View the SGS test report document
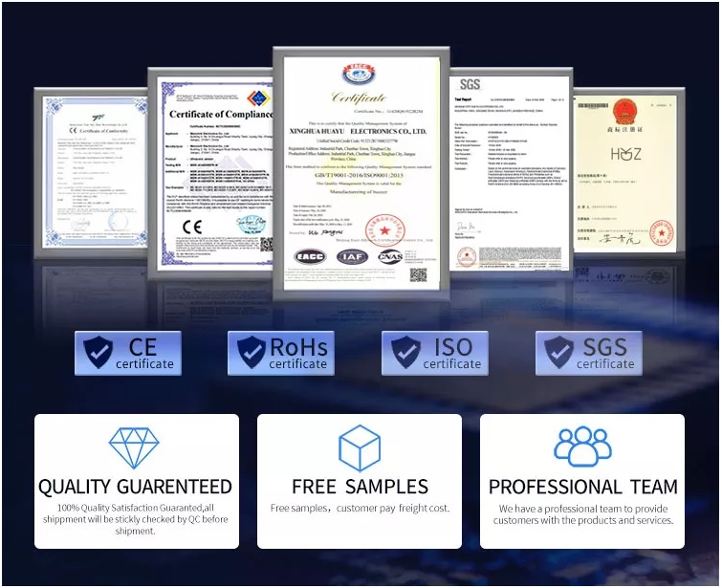This screenshot has height=588, width=722. [x=510, y=174]
